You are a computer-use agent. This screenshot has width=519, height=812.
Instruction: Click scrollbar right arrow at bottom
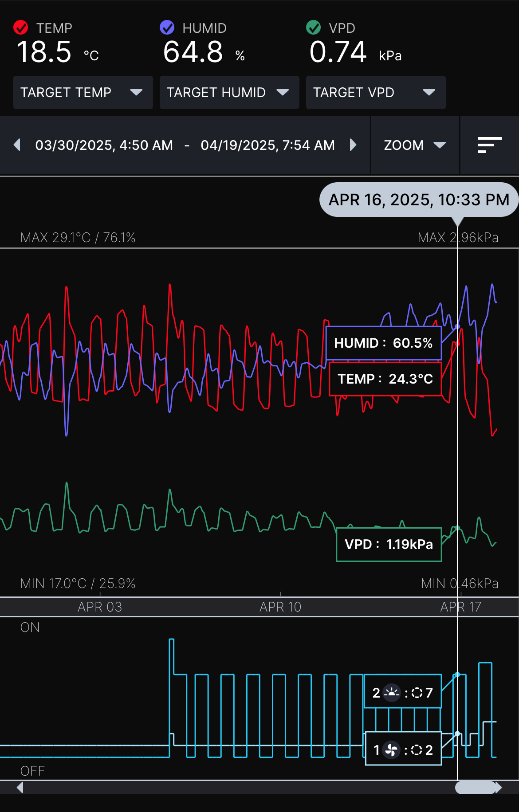[499, 788]
